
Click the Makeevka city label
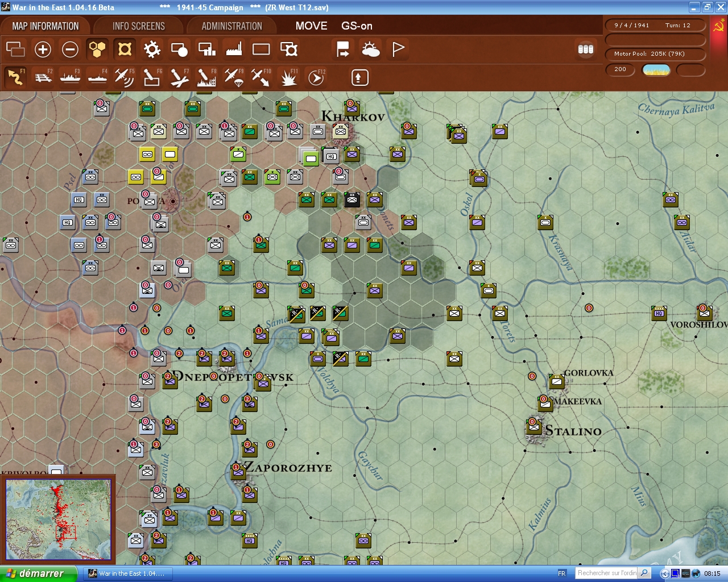[578, 401]
